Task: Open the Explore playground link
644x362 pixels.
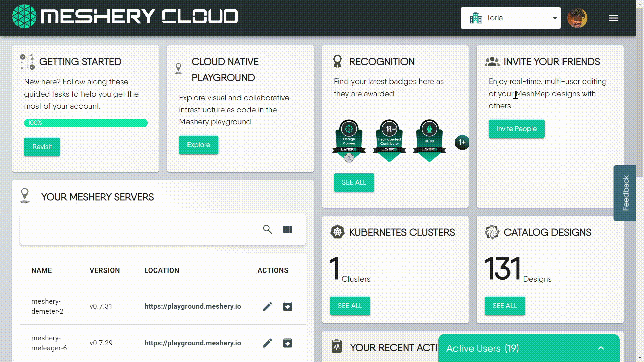Action: (x=199, y=144)
